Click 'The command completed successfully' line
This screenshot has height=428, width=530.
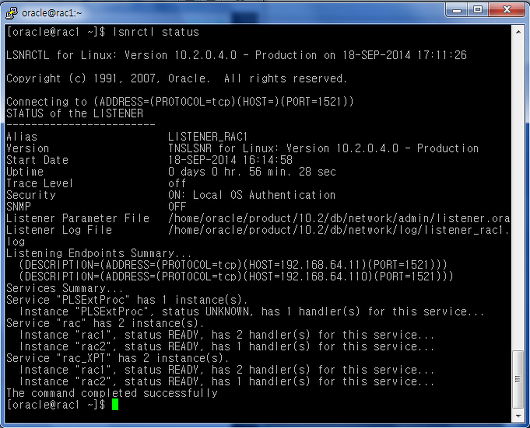click(112, 393)
